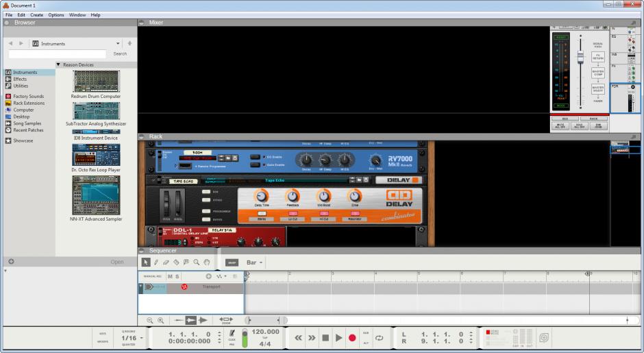Click the red Record button
Viewport: 644px width, 353px height.
(352, 338)
